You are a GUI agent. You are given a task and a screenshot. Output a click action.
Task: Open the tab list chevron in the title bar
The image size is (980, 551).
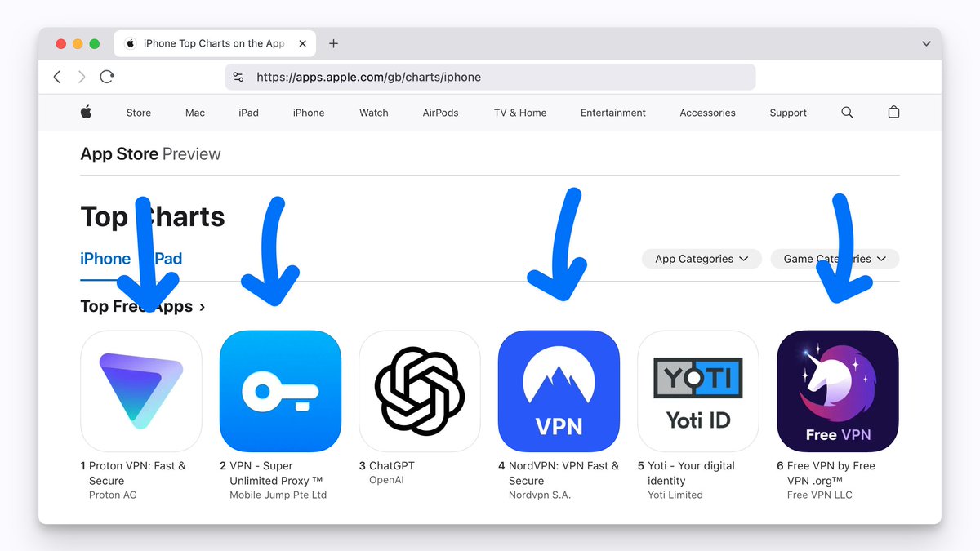point(926,43)
